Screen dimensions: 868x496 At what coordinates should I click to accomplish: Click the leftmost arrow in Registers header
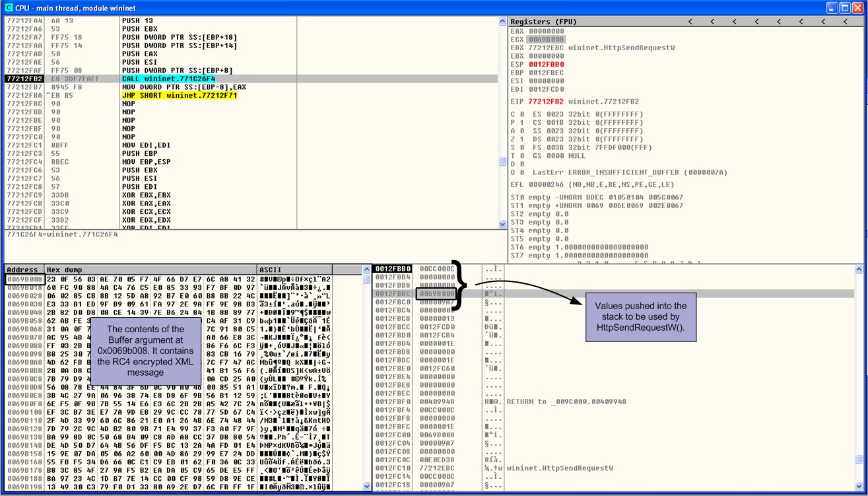coord(690,22)
